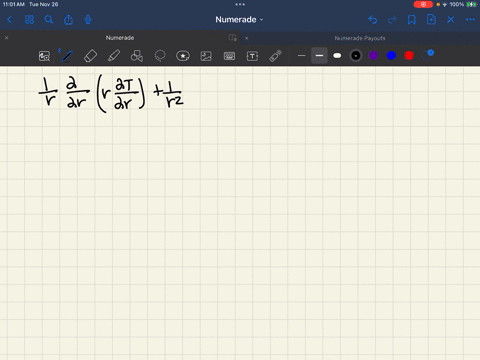The height and width of the screenshot is (360, 480).
Task: Open the custom color picker
Action: (x=427, y=55)
